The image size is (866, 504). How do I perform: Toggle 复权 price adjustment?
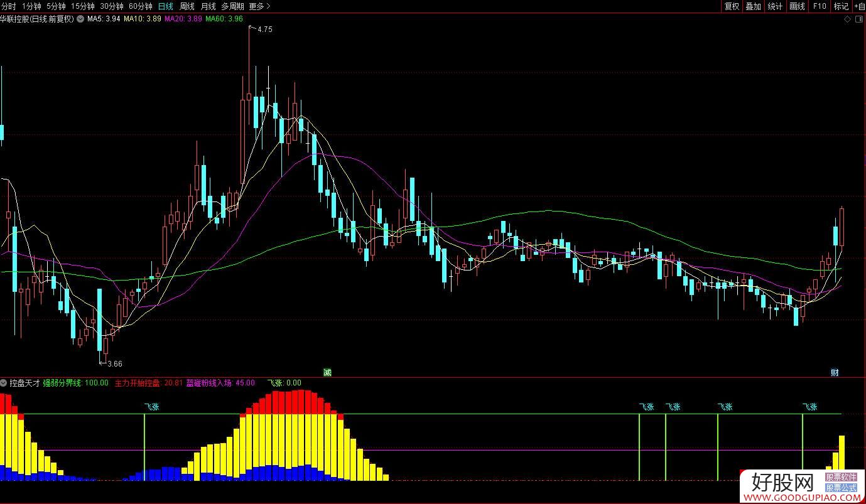(732, 6)
